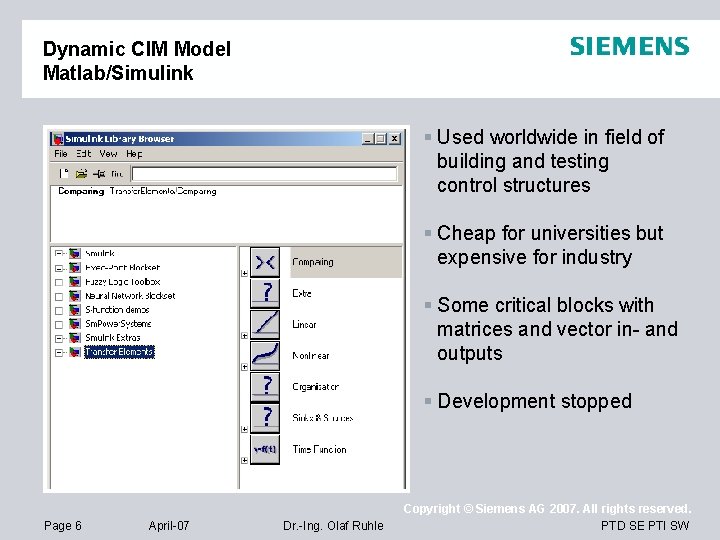Click the Open folder toolbar icon
The height and width of the screenshot is (540, 720).
81,174
